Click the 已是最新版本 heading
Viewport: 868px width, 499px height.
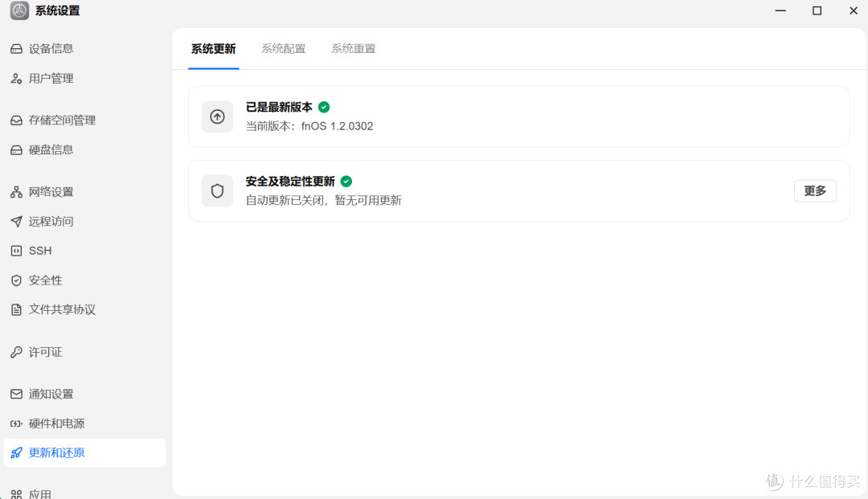point(279,108)
